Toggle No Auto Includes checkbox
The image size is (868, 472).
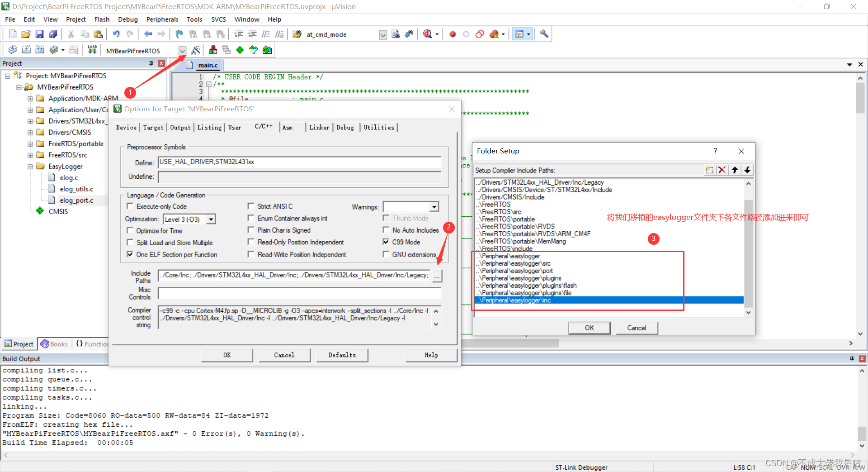(386, 230)
